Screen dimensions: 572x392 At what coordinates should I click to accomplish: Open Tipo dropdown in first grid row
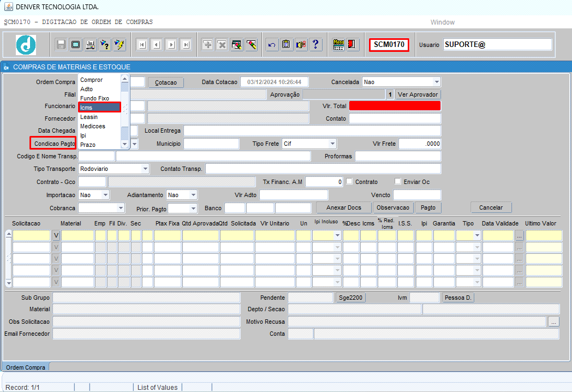[477, 235]
